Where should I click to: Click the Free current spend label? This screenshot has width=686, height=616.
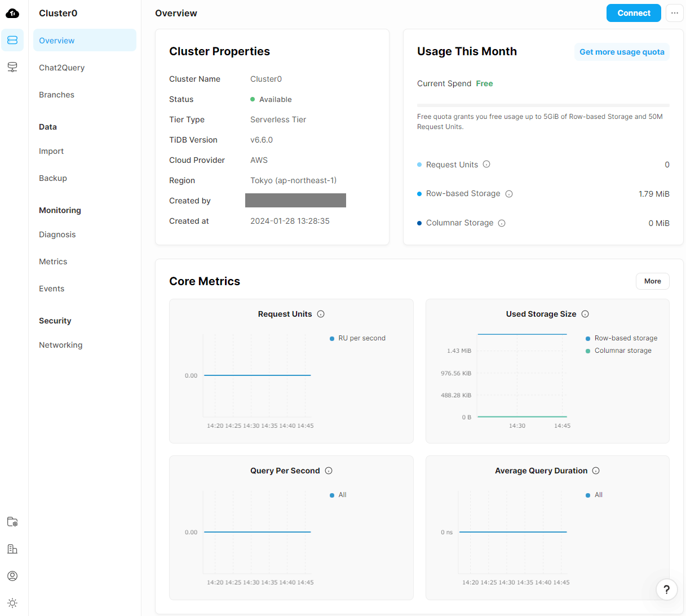pos(484,83)
